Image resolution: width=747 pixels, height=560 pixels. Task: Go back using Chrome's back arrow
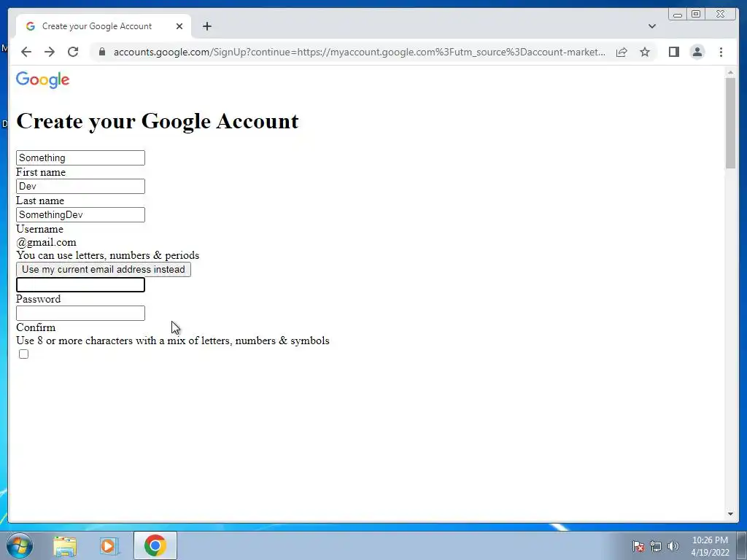tap(26, 52)
